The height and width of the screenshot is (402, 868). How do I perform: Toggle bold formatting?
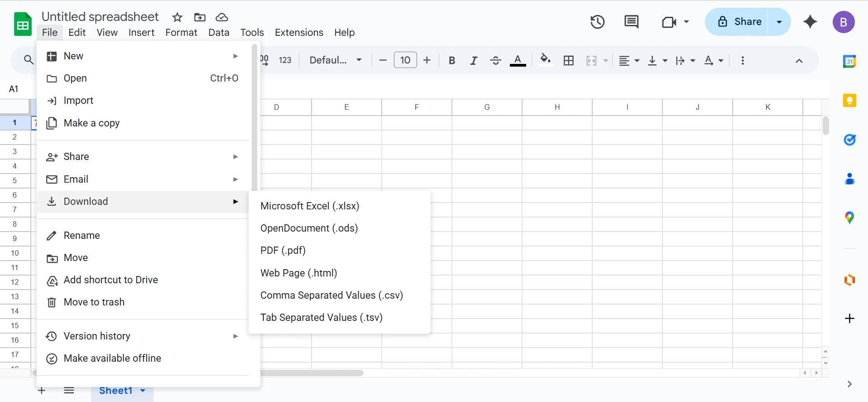tap(451, 60)
